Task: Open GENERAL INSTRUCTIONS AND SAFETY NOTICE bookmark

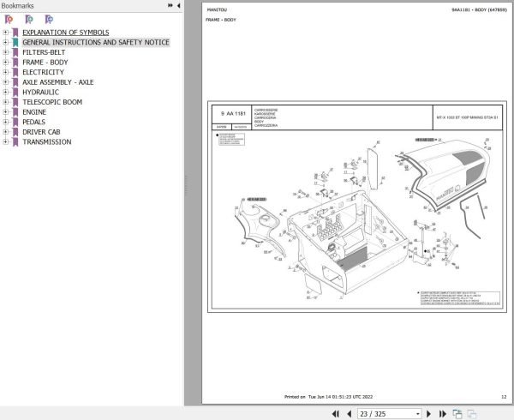Action: (96, 42)
